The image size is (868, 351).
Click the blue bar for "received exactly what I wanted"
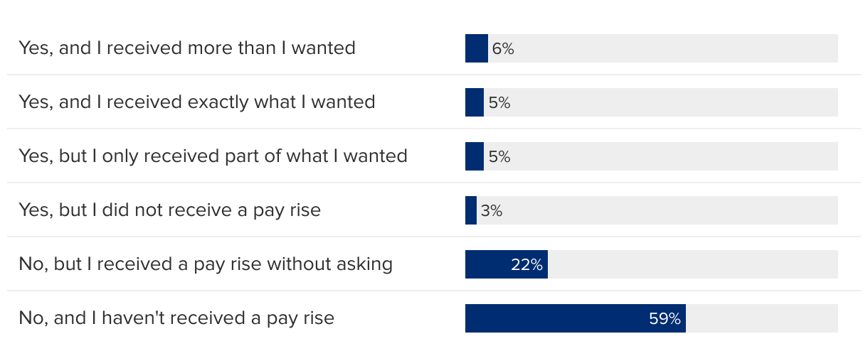click(x=474, y=102)
